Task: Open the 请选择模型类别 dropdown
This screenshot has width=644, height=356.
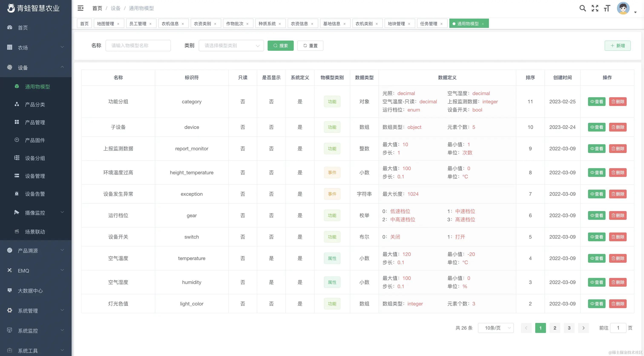Action: coord(231,46)
